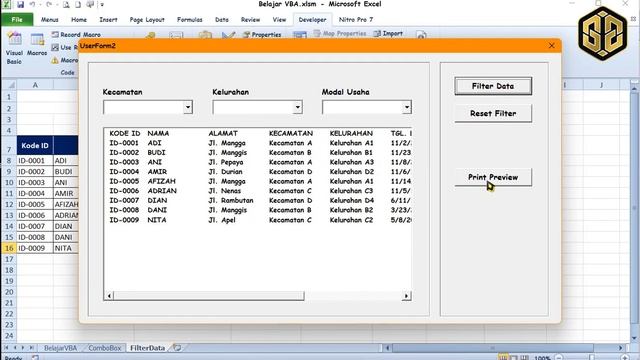The height and width of the screenshot is (360, 640).
Task: Click the zoom slider handle in the status bar
Action: click(591, 358)
